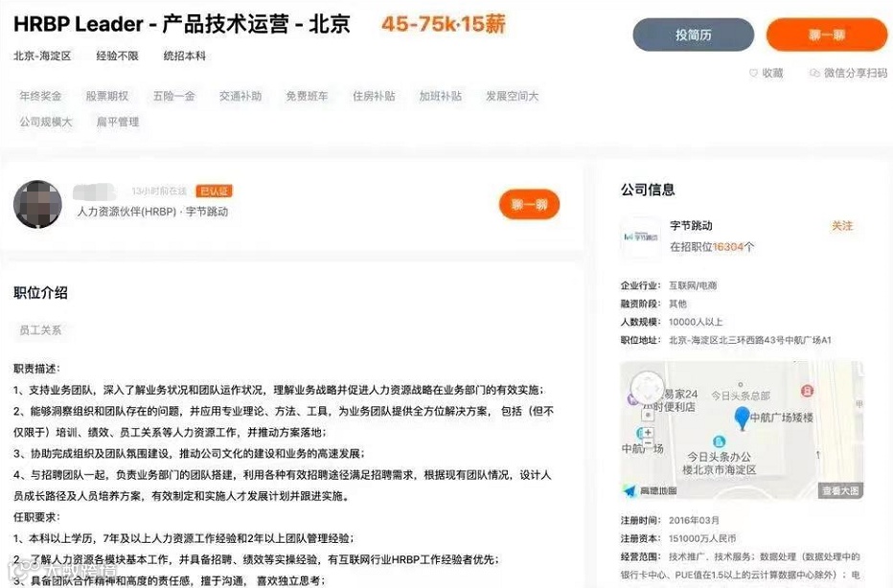The height and width of the screenshot is (588, 893).
Task: Click the 投简历 submit resume button
Action: (693, 34)
